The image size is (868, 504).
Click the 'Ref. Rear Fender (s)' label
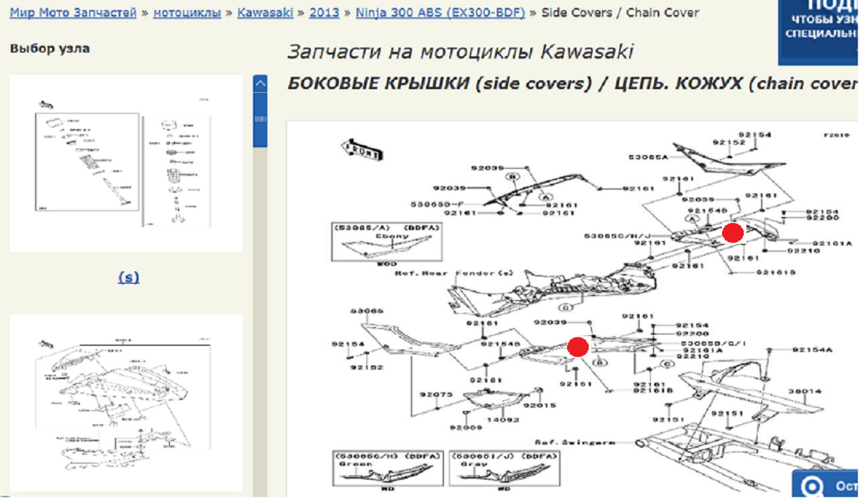[x=454, y=274]
